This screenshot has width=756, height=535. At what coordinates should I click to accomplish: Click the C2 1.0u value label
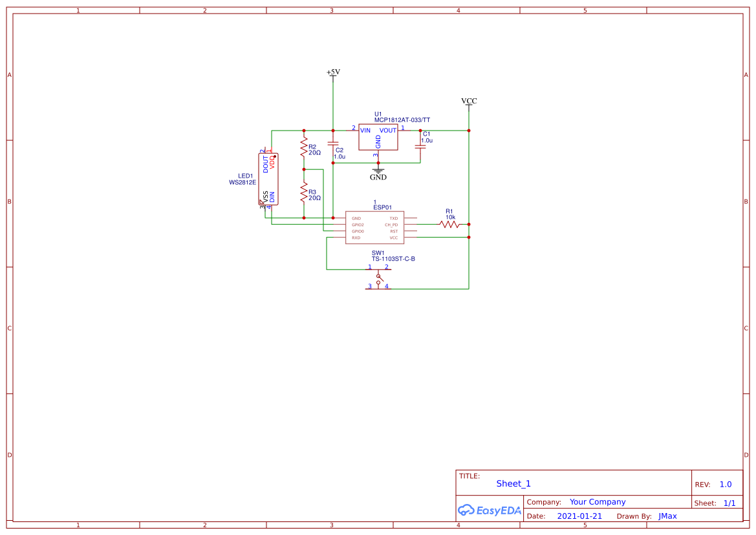(x=340, y=156)
